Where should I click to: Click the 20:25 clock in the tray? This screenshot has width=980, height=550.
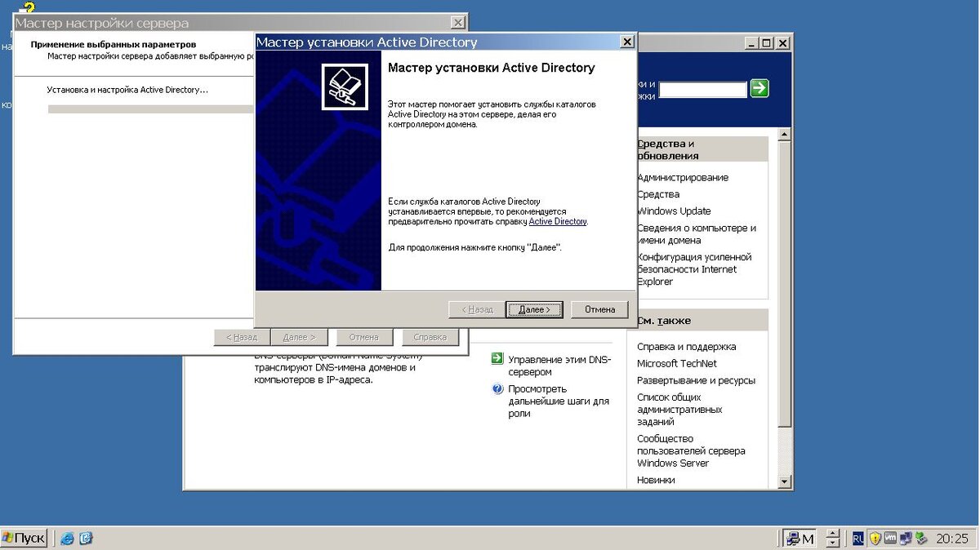[952, 539]
